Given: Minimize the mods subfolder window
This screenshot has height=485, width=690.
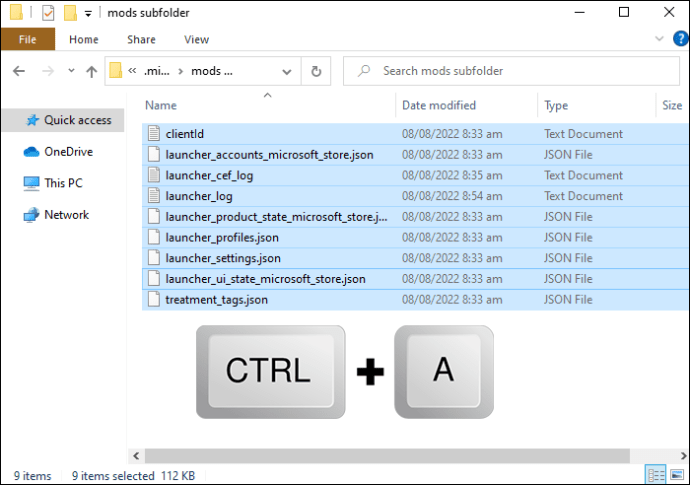Looking at the screenshot, I should coord(580,12).
